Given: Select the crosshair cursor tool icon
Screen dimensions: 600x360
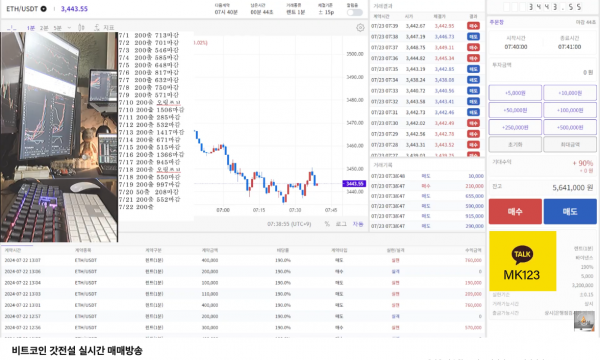Looking at the screenshot, I should (11, 28).
